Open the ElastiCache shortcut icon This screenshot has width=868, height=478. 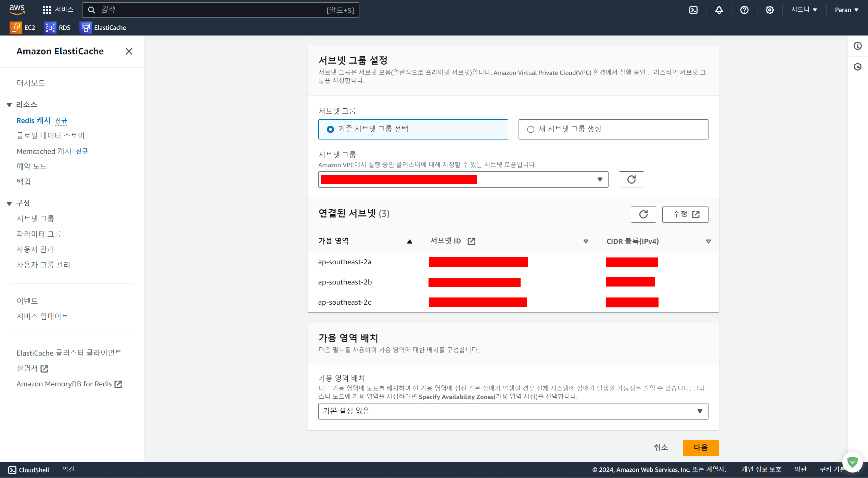[85, 28]
